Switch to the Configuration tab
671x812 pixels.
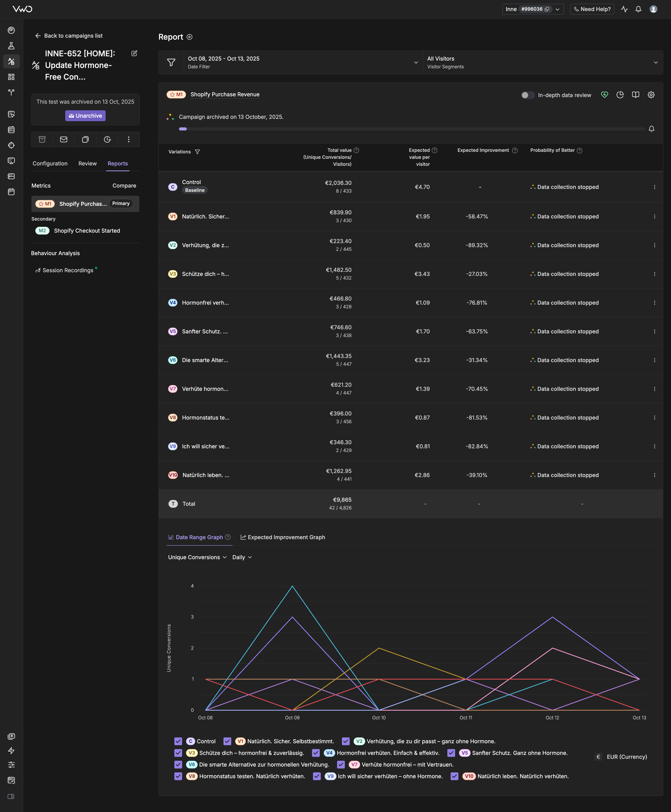point(50,163)
